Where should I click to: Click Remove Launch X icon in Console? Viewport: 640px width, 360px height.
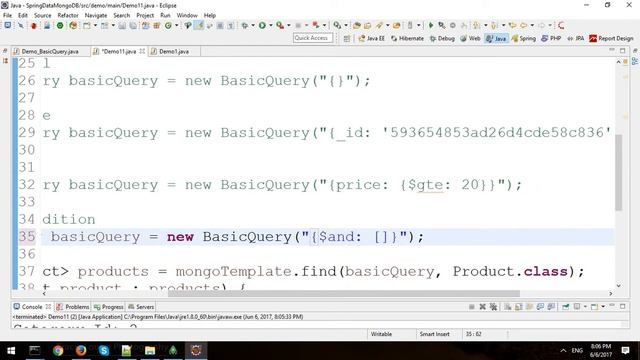tap(482, 307)
